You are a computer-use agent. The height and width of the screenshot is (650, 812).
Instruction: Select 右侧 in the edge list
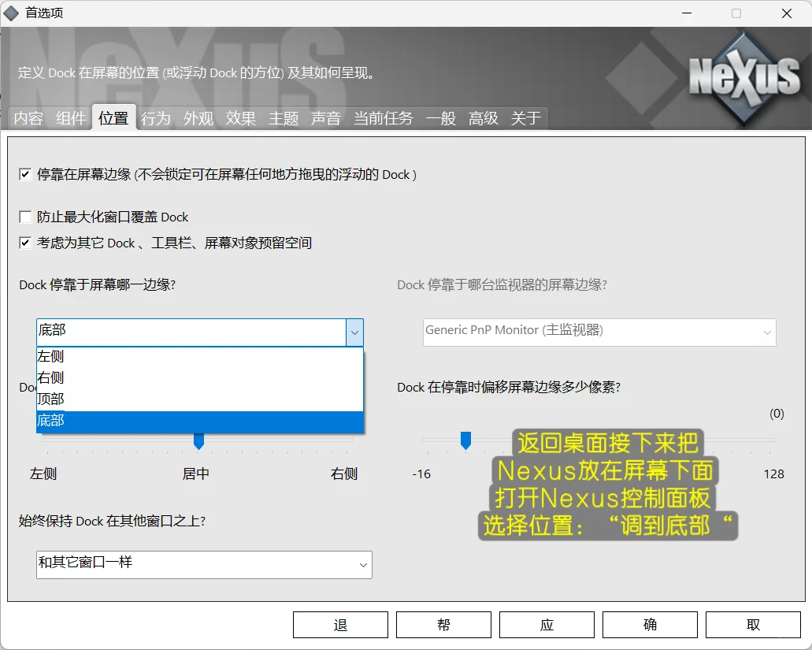[x=50, y=377]
